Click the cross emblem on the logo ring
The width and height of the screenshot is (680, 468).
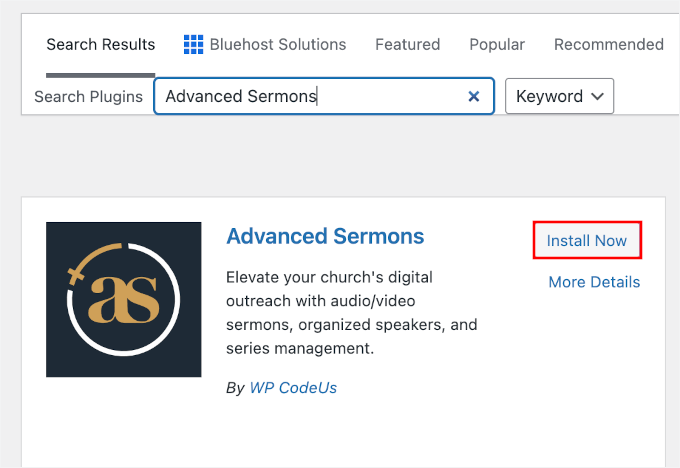pyautogui.click(x=76, y=271)
